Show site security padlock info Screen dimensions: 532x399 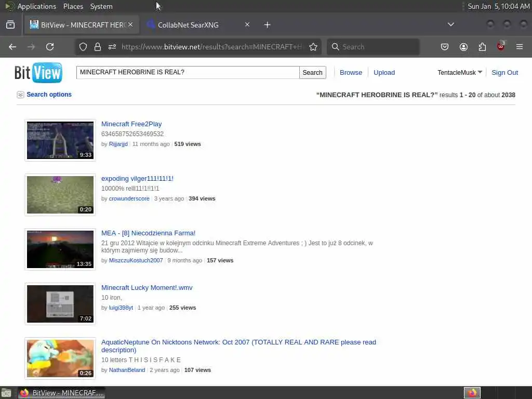pyautogui.click(x=98, y=47)
